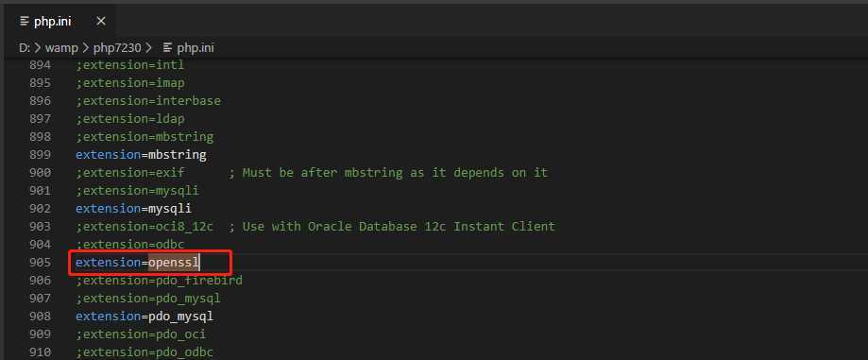Viewport: 868px width, 360px height.
Task: Close the php.ini tab
Action: (x=101, y=22)
